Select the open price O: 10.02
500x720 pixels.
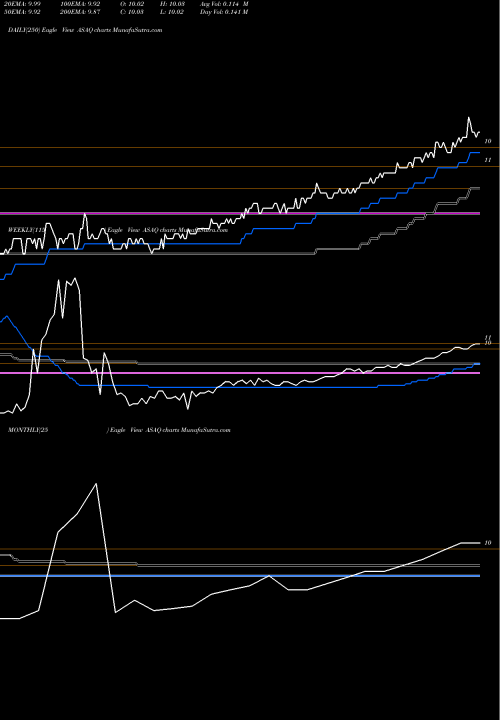coord(132,4)
